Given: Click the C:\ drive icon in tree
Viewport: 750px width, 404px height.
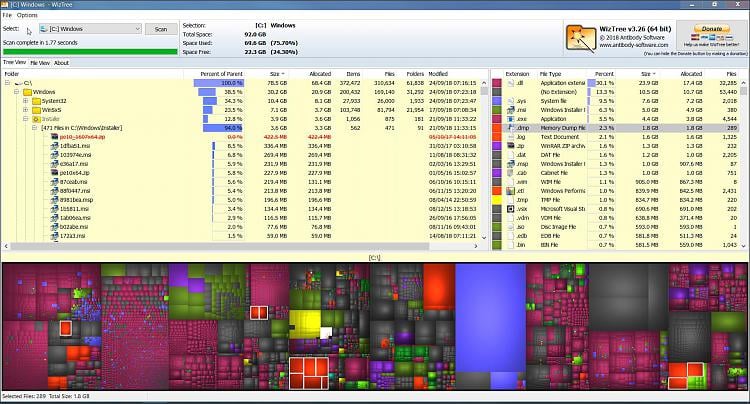Looking at the screenshot, I should (19, 83).
